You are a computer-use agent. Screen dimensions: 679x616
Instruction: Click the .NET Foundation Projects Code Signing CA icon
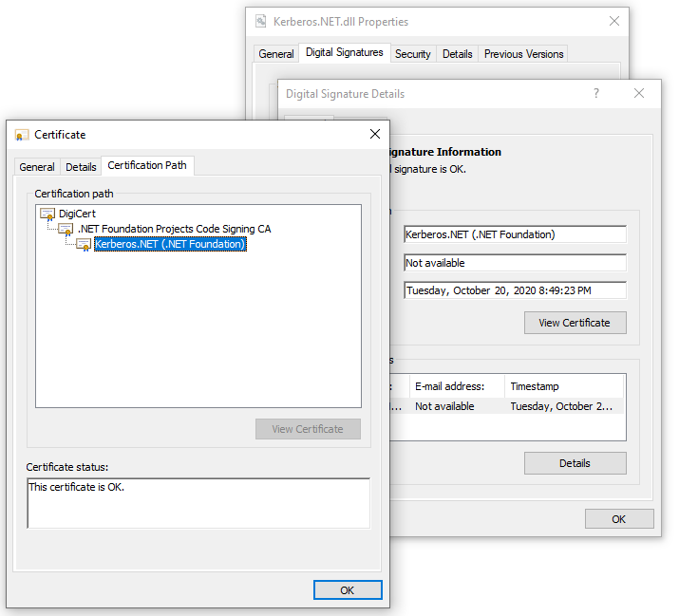point(66,229)
